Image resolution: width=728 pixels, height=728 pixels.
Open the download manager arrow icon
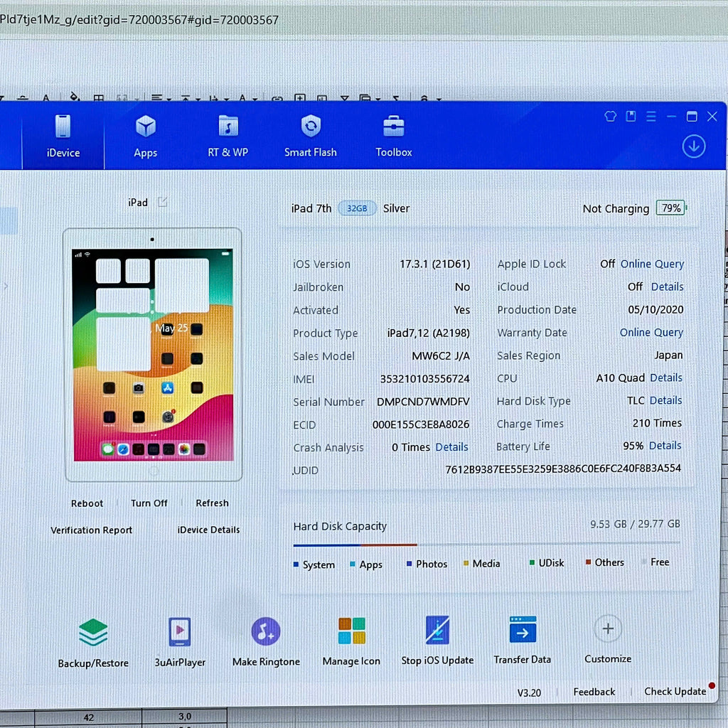point(694,146)
